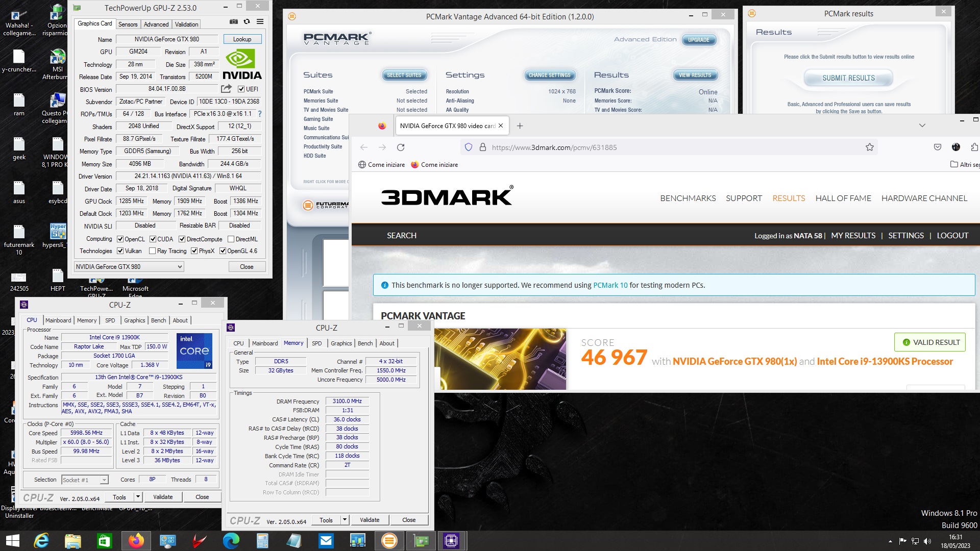Open HALL OF FAME in 3DMark navigation
This screenshot has height=551, width=980.
tap(843, 198)
